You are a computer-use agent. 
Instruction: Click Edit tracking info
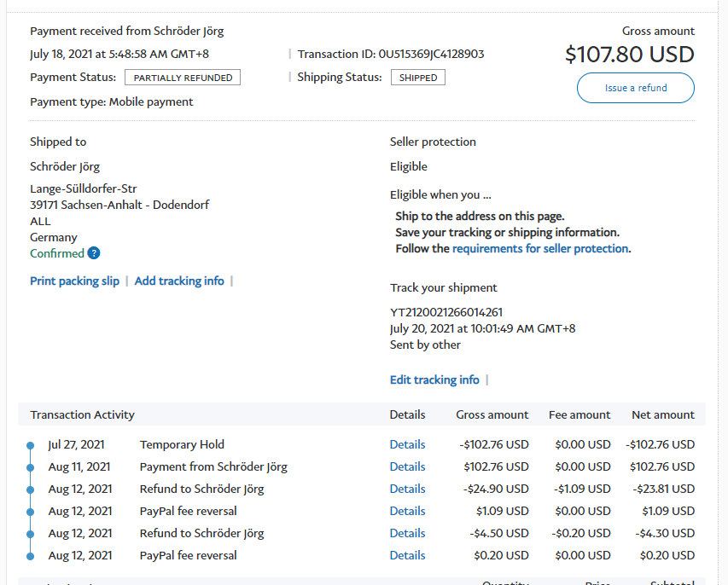pyautogui.click(x=434, y=379)
